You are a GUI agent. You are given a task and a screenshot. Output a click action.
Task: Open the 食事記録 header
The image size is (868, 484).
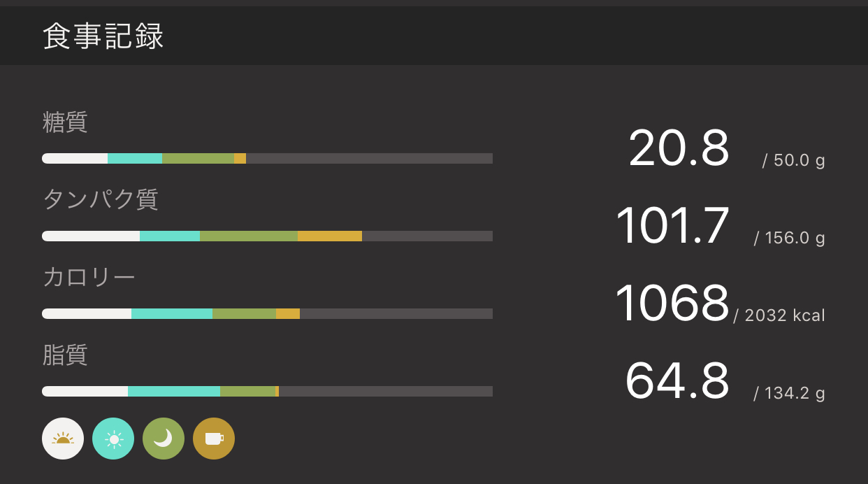tap(103, 36)
